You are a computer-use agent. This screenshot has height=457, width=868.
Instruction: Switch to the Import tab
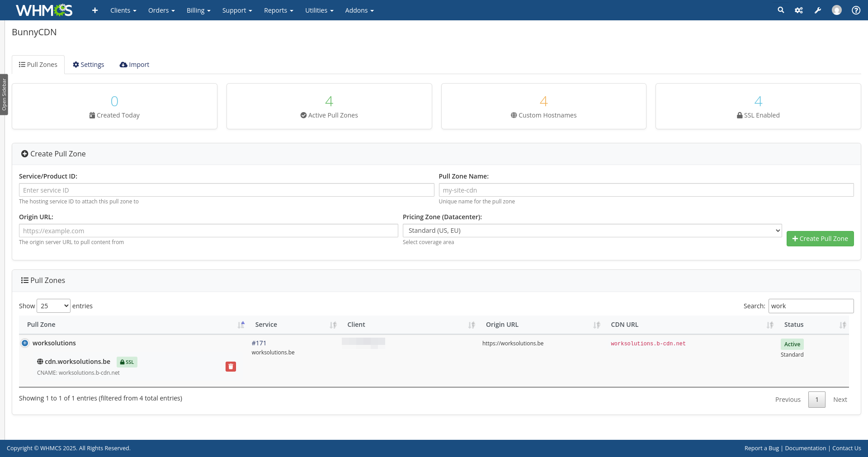(134, 65)
